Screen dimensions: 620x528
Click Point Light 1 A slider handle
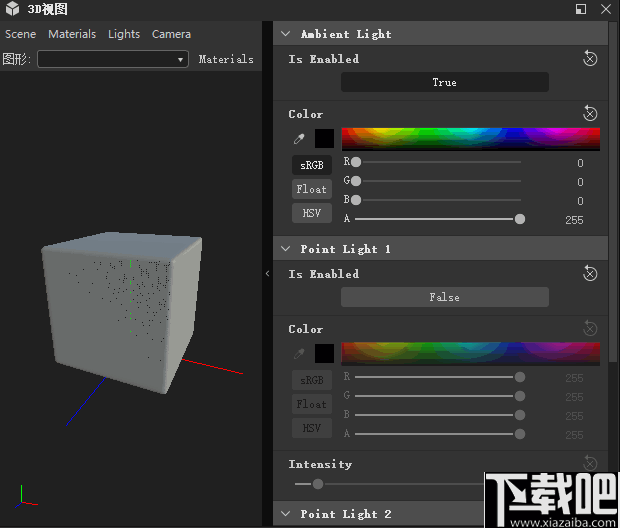[520, 434]
